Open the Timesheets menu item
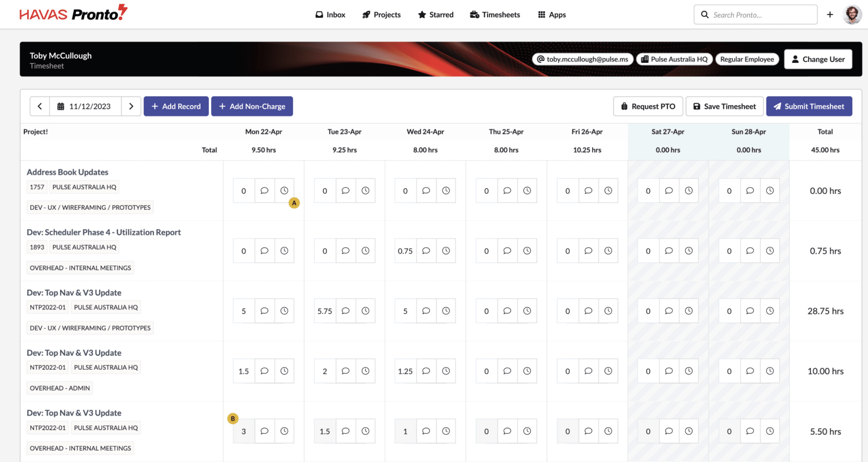 tap(495, 14)
